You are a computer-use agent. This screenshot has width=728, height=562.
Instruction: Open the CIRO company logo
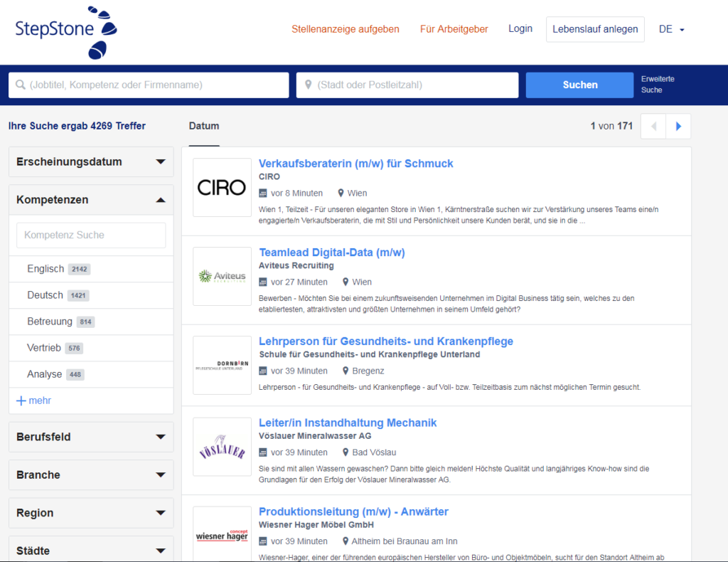coord(222,188)
